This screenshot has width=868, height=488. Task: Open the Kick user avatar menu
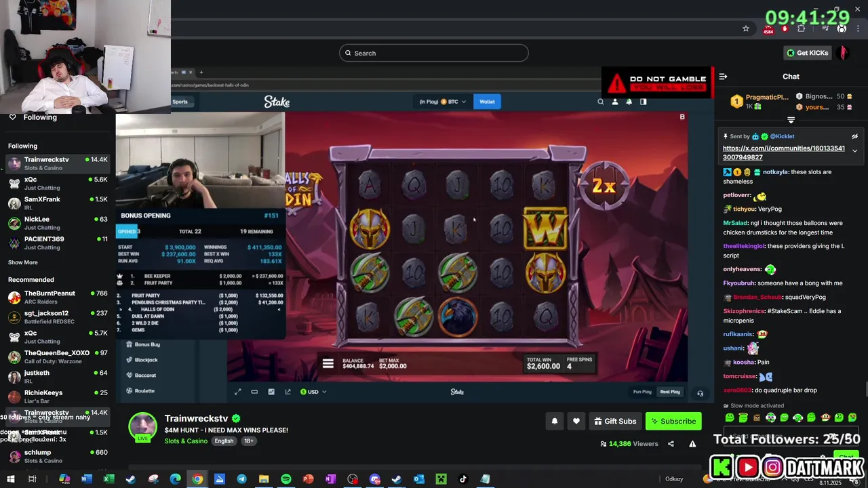[x=844, y=53]
